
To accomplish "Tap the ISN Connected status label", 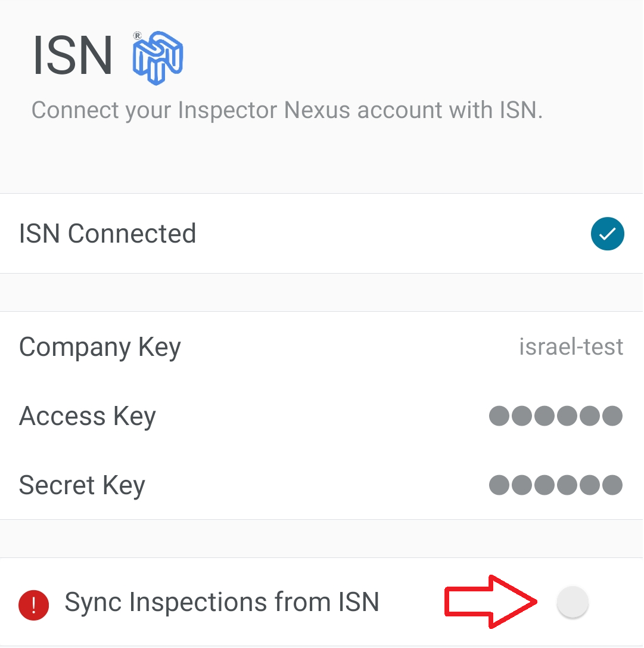I will click(x=107, y=234).
